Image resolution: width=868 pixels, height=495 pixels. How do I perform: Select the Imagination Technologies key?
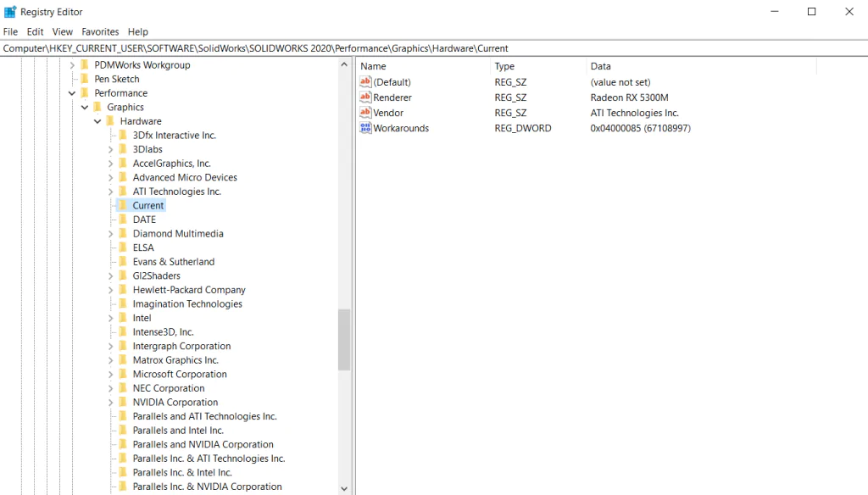(187, 303)
